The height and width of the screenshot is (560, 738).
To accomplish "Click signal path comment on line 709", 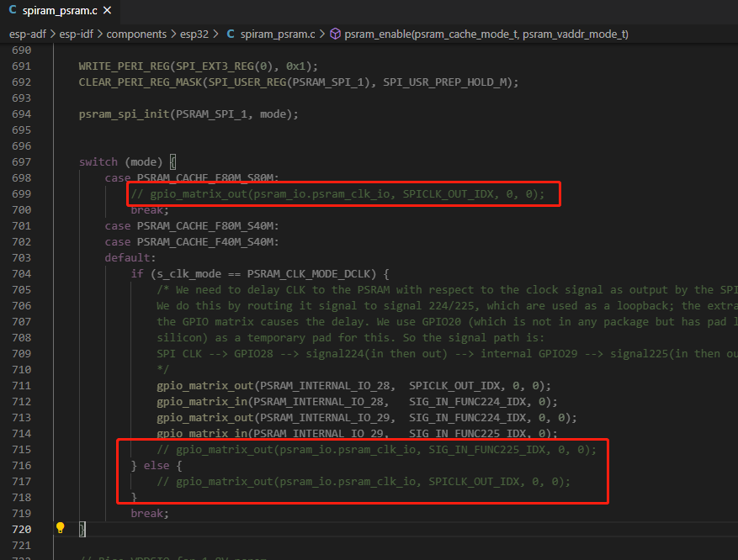I will [x=447, y=354].
